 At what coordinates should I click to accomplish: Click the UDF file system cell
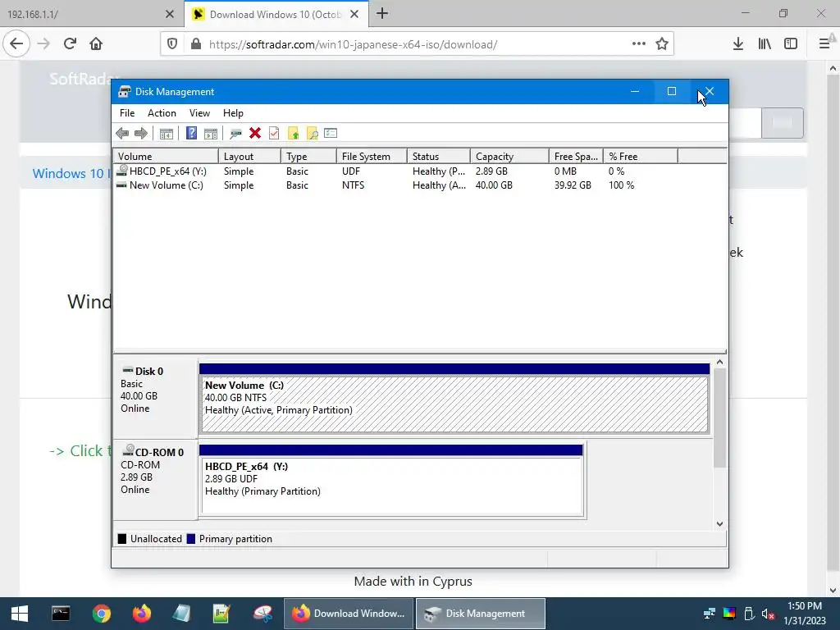coord(351,171)
